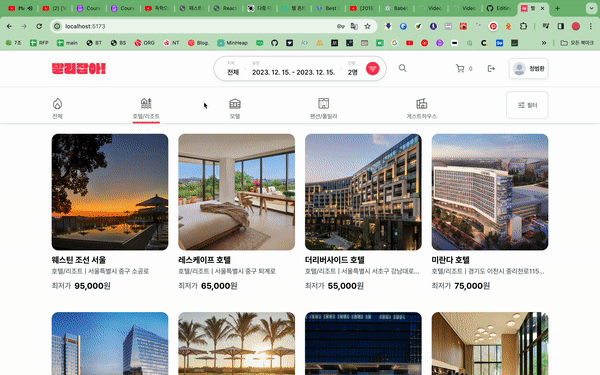Go back with browser back arrow
600x375 pixels.
tap(9, 26)
